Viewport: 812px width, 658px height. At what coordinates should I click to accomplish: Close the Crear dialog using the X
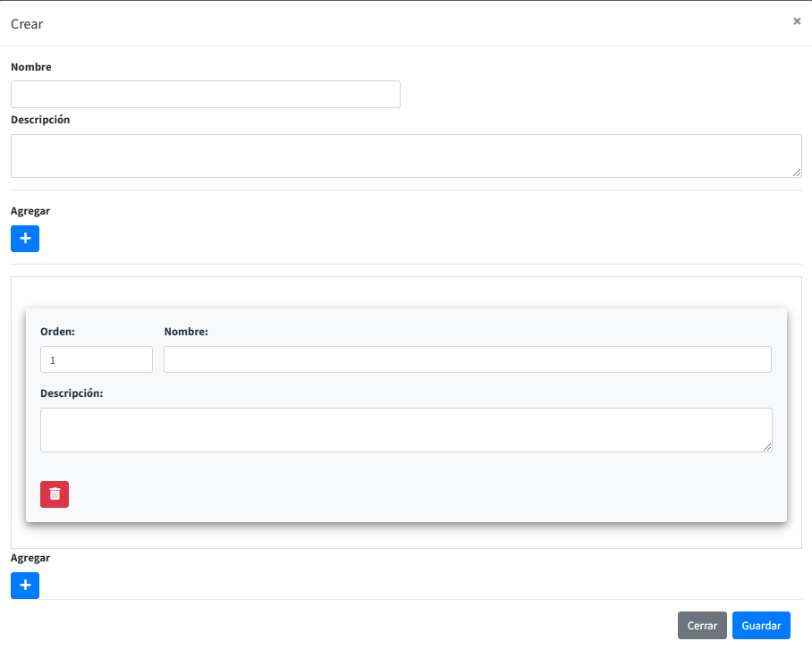click(796, 21)
